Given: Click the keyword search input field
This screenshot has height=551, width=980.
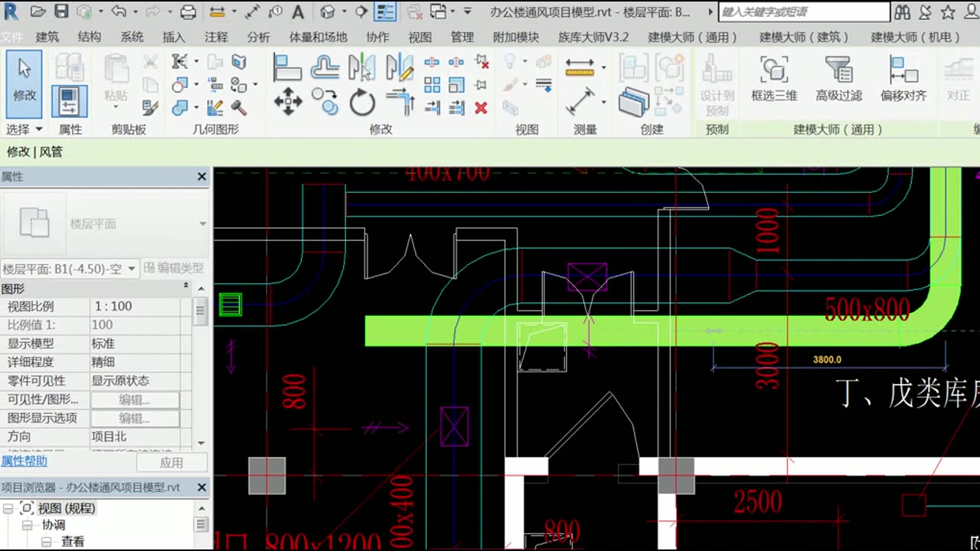Looking at the screenshot, I should 804,12.
